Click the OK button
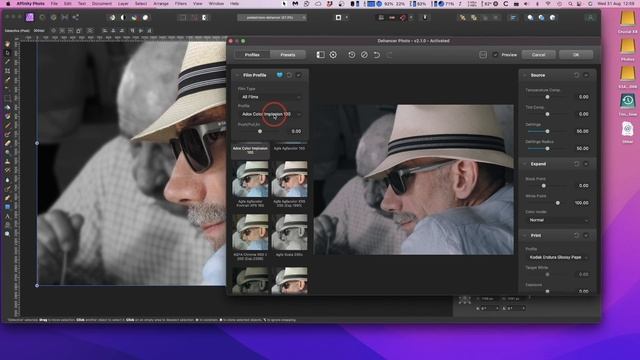This screenshot has height=360, width=640. click(x=576, y=55)
